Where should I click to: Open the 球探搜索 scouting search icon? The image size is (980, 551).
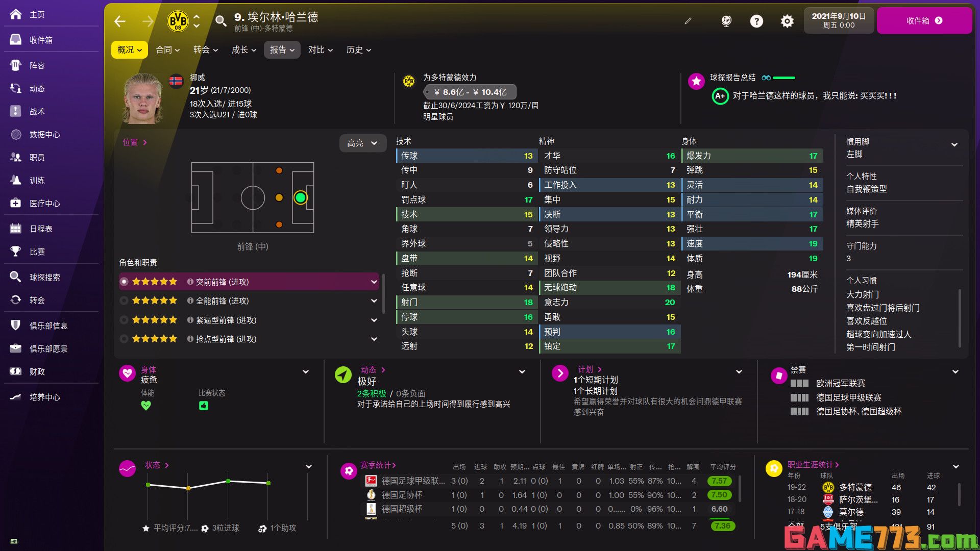coord(16,277)
